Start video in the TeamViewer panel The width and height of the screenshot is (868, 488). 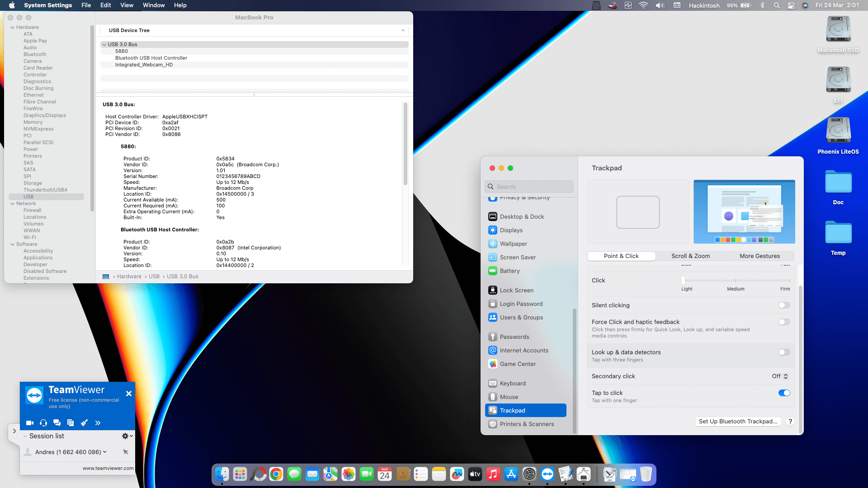point(30,423)
